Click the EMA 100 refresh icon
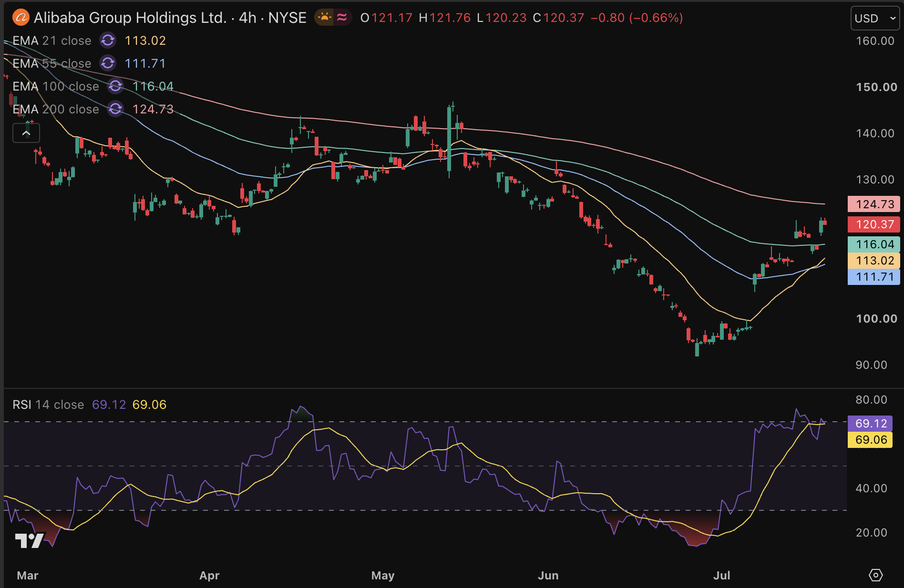This screenshot has width=904, height=588. click(115, 86)
